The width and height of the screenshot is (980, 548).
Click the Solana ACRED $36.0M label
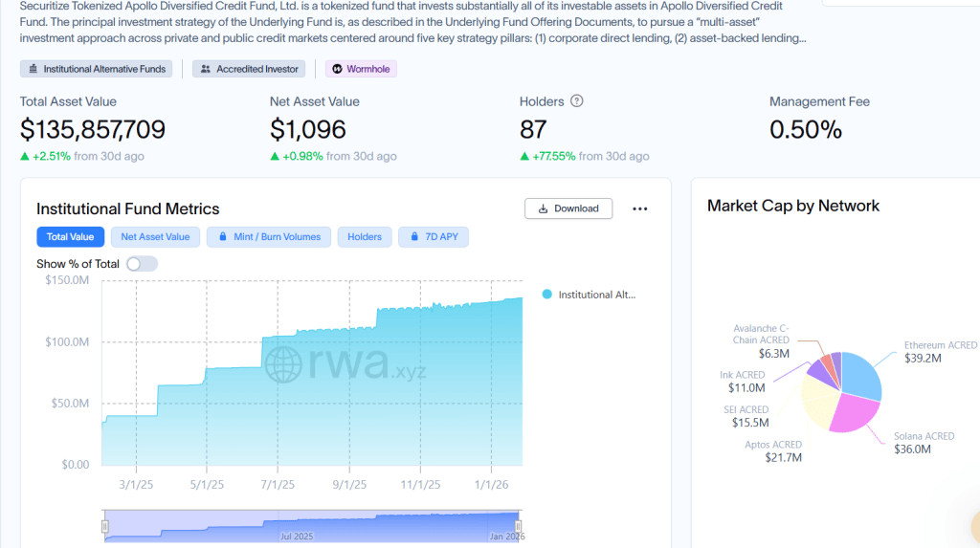click(924, 443)
